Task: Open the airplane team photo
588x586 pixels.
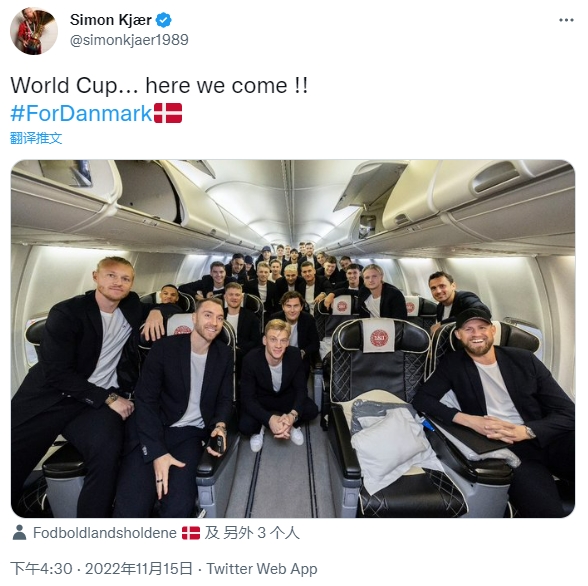Action: tap(293, 339)
